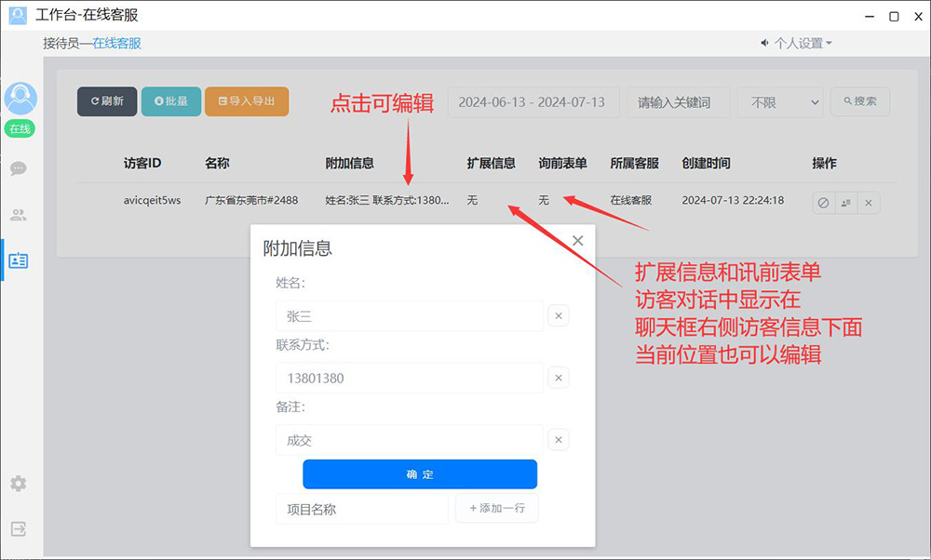Open settings gear in left sidebar
The height and width of the screenshot is (560, 931).
click(x=19, y=484)
